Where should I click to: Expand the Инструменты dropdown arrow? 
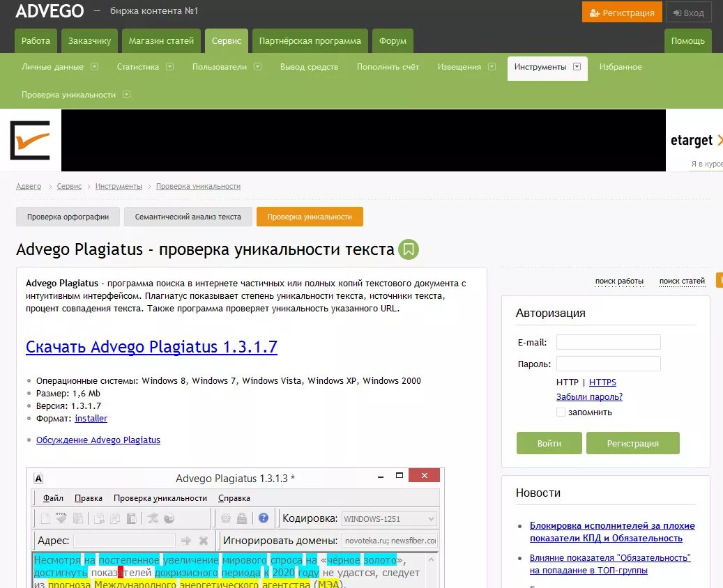[x=577, y=66]
